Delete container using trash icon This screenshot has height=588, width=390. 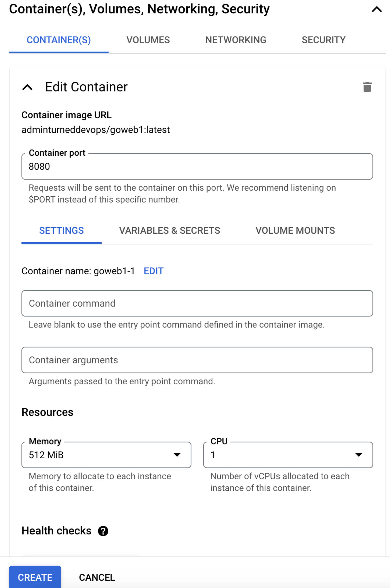(367, 87)
